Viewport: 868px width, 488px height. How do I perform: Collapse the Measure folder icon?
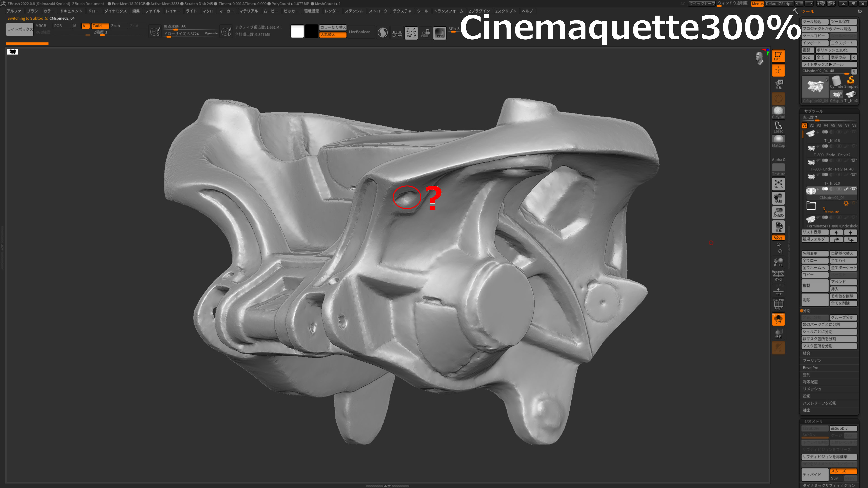[811, 205]
